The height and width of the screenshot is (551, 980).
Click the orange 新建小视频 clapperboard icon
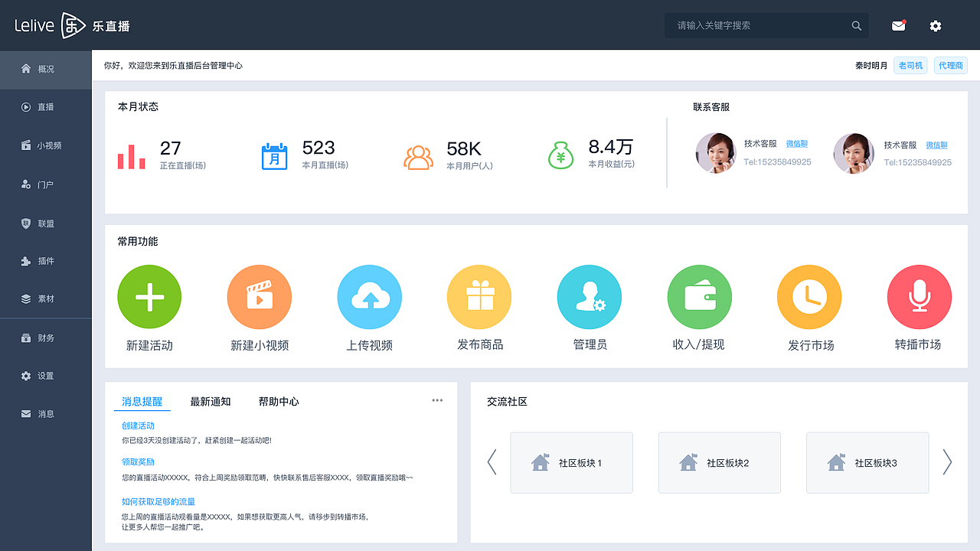coord(260,297)
